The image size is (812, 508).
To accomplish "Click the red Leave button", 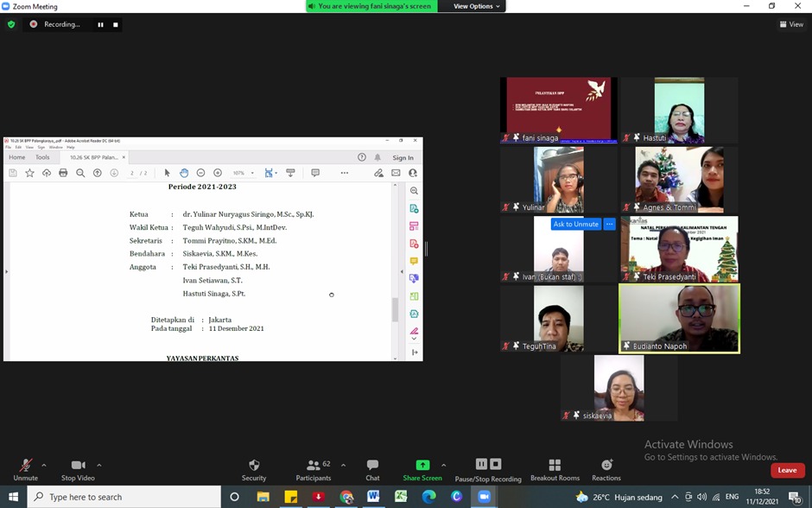I will tap(787, 470).
